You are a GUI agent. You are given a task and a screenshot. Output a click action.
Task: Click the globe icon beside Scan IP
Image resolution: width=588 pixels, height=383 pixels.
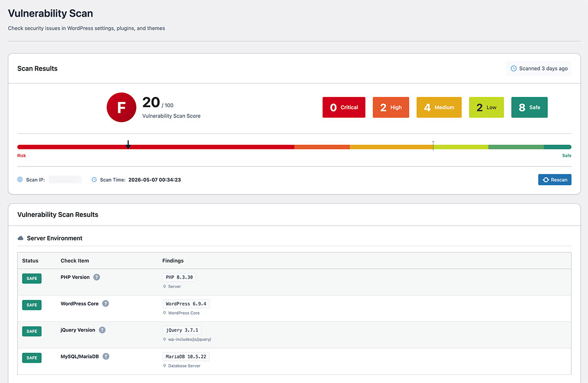click(20, 180)
